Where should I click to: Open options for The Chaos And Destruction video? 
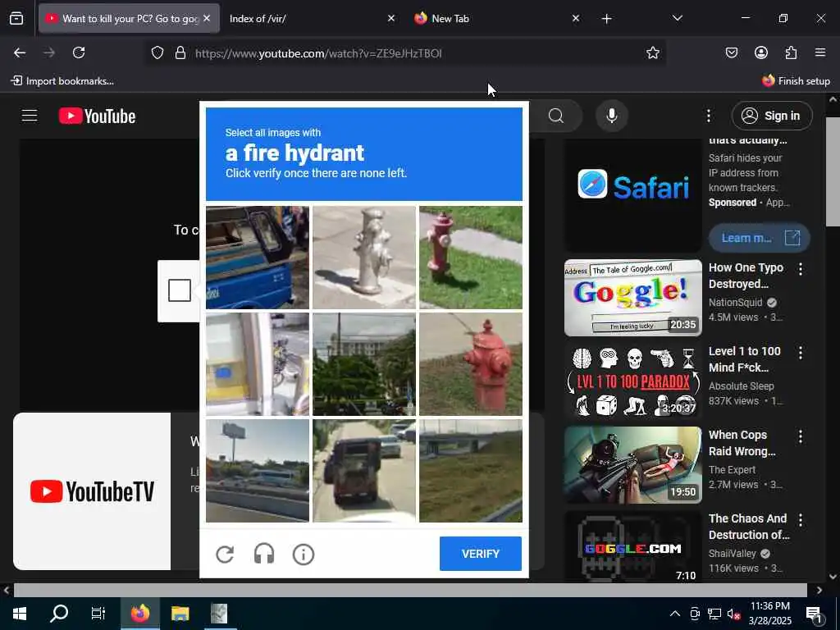(801, 519)
